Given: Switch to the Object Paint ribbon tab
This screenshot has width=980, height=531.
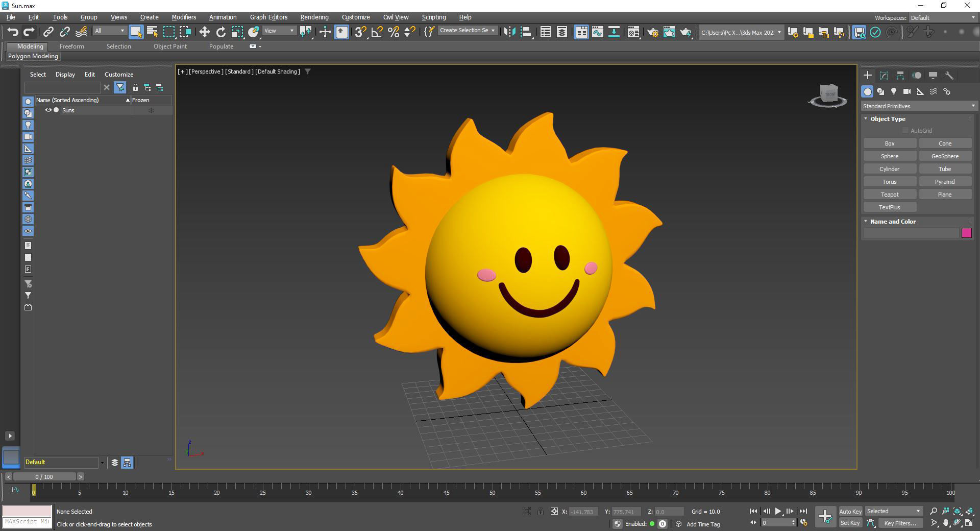Looking at the screenshot, I should (170, 46).
